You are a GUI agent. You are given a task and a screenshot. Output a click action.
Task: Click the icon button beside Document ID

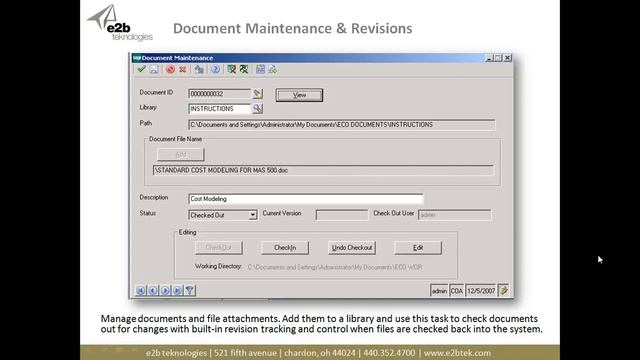258,94
